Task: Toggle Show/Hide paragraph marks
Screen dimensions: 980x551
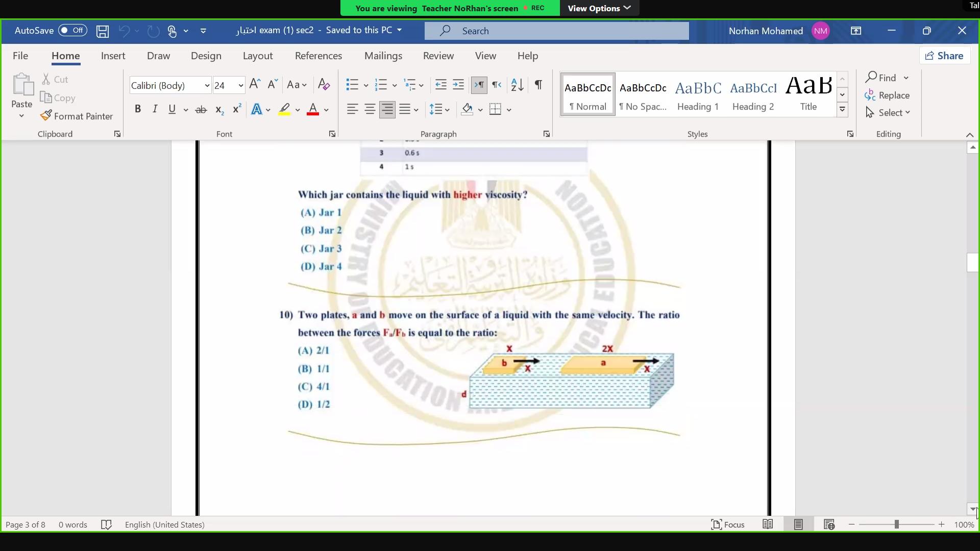Action: click(x=538, y=85)
